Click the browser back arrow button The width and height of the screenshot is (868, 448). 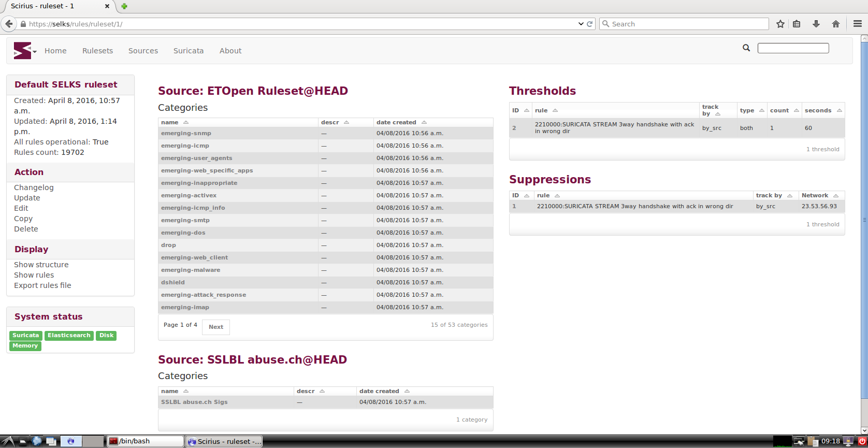(x=9, y=24)
